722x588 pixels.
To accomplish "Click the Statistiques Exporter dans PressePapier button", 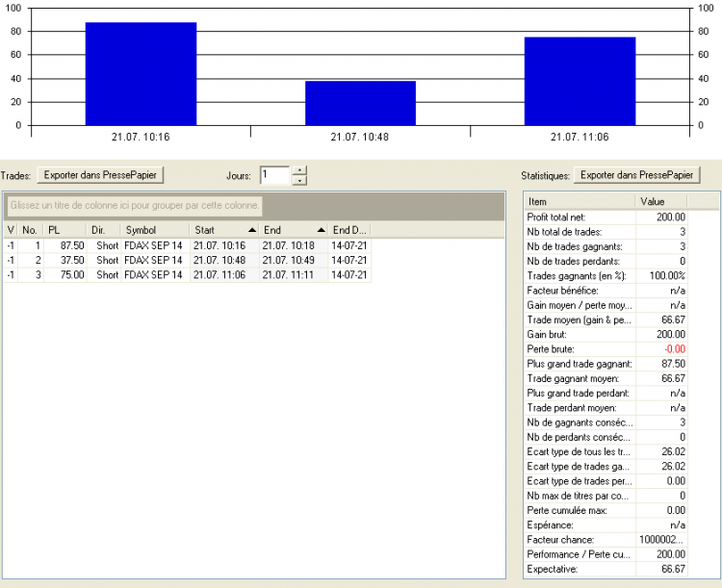I will pos(637,175).
